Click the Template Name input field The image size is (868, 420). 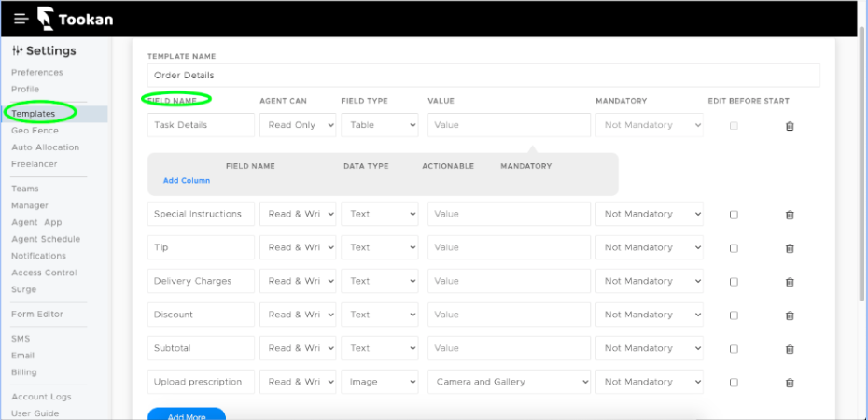tap(483, 76)
